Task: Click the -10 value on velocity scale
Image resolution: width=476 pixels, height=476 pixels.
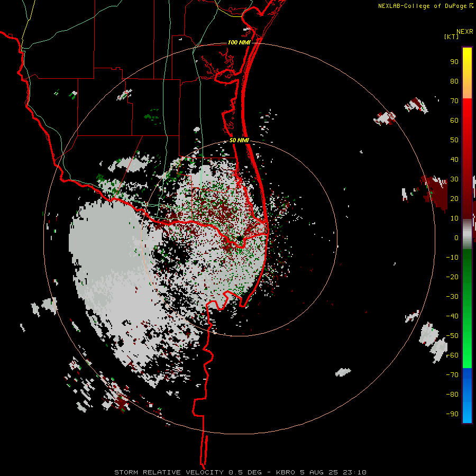Action: coord(452,258)
